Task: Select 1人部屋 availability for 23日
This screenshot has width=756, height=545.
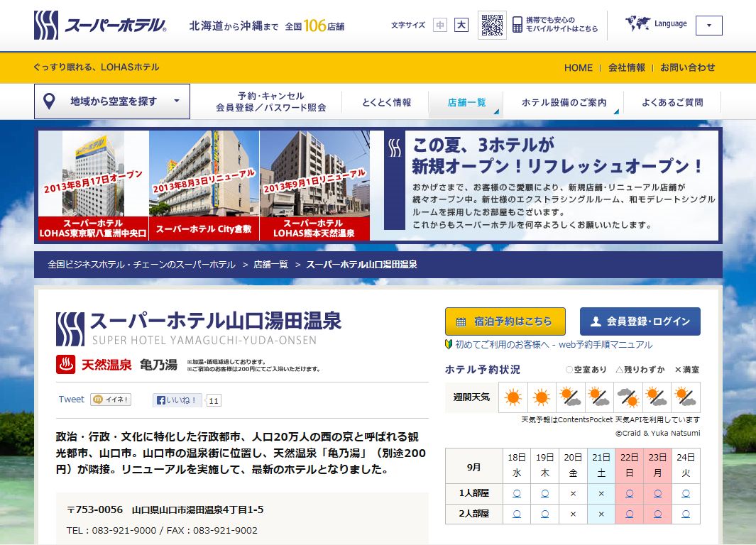Action: (657, 493)
